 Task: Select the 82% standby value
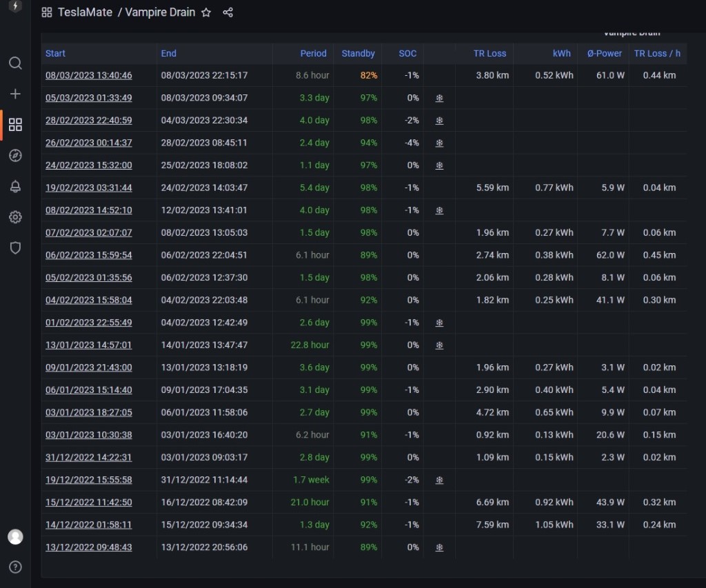pos(369,75)
